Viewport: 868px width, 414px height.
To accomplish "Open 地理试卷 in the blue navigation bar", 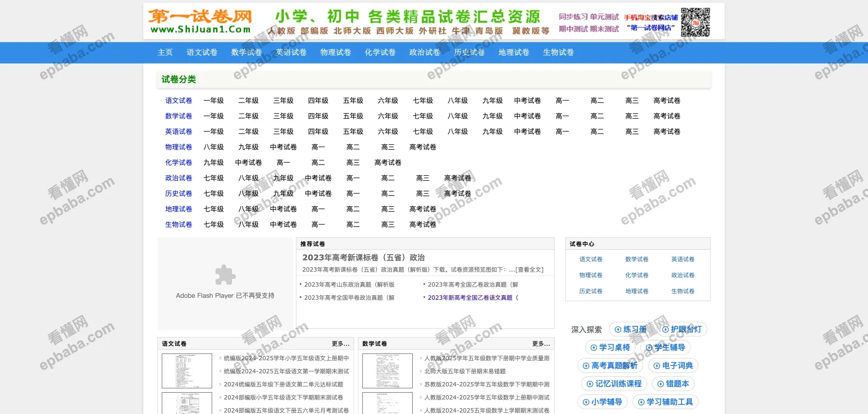I will pyautogui.click(x=514, y=52).
